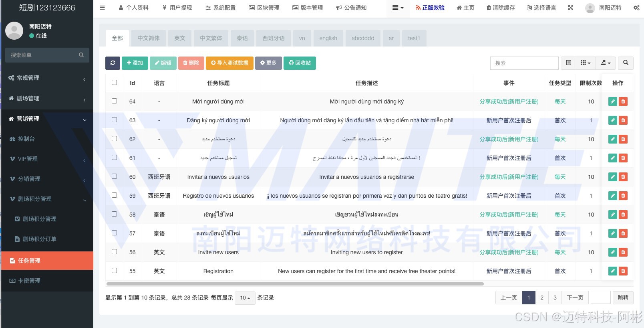Click edit pencil icon for row 61
Viewport: 644px width, 328px height.
click(x=612, y=158)
